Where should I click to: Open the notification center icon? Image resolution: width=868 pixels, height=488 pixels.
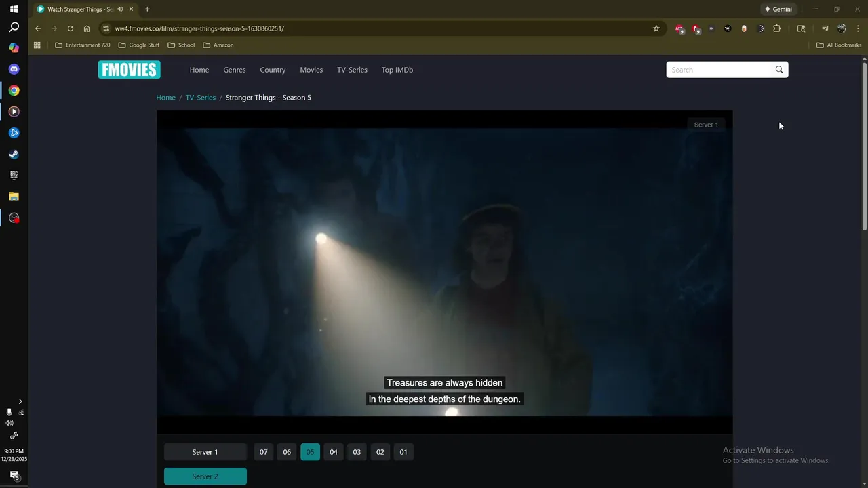(x=14, y=476)
